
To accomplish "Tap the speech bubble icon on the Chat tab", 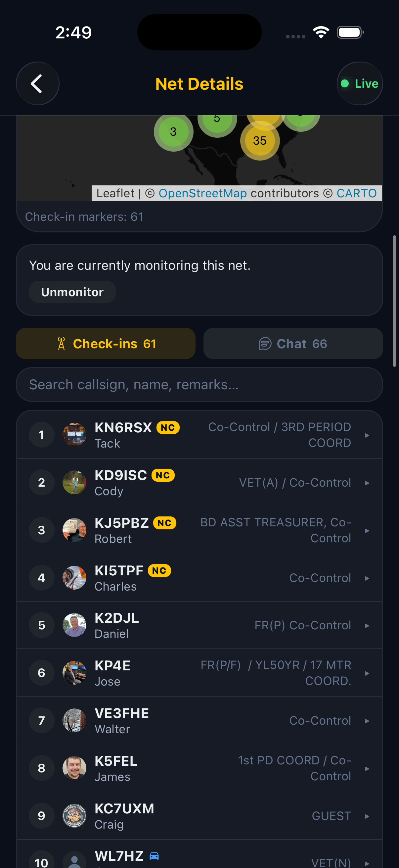I will pyautogui.click(x=265, y=343).
